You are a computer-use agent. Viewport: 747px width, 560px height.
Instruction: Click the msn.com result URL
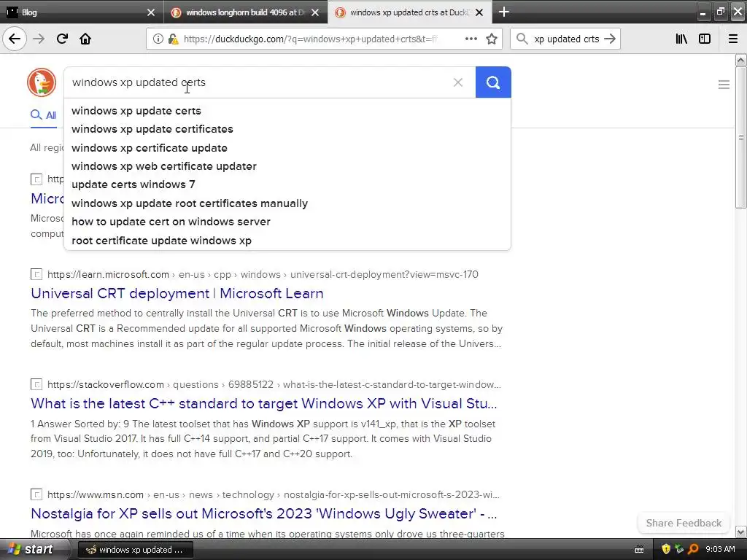[x=274, y=494]
